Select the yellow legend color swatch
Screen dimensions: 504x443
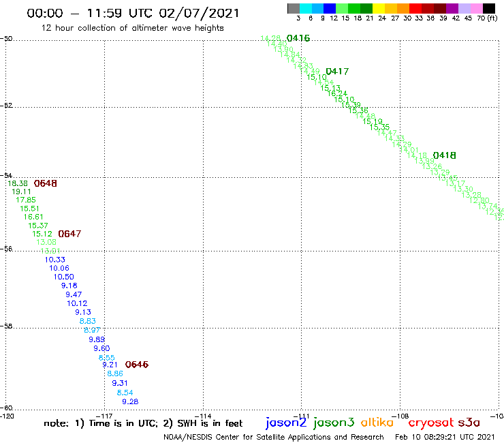[379, 8]
